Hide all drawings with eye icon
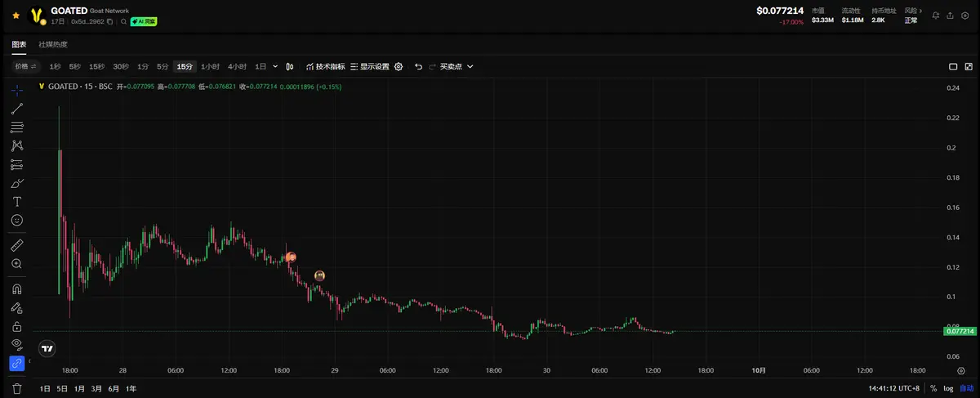The width and height of the screenshot is (980, 398). pos(17,344)
